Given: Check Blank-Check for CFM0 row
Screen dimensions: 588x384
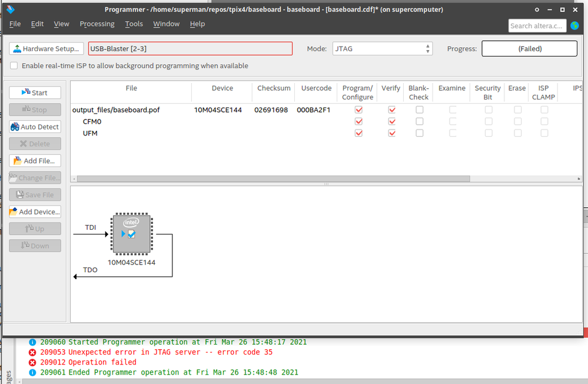Looking at the screenshot, I should (x=419, y=121).
